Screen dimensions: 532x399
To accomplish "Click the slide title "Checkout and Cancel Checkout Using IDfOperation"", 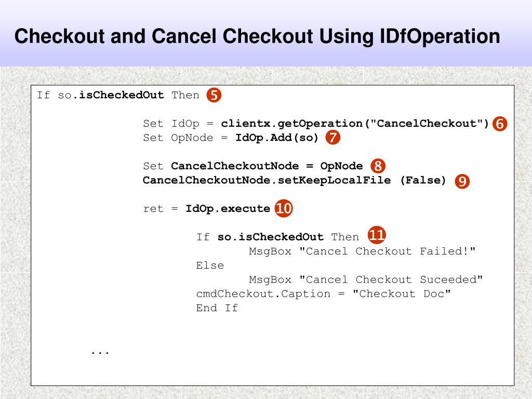I will pyautogui.click(x=257, y=36).
